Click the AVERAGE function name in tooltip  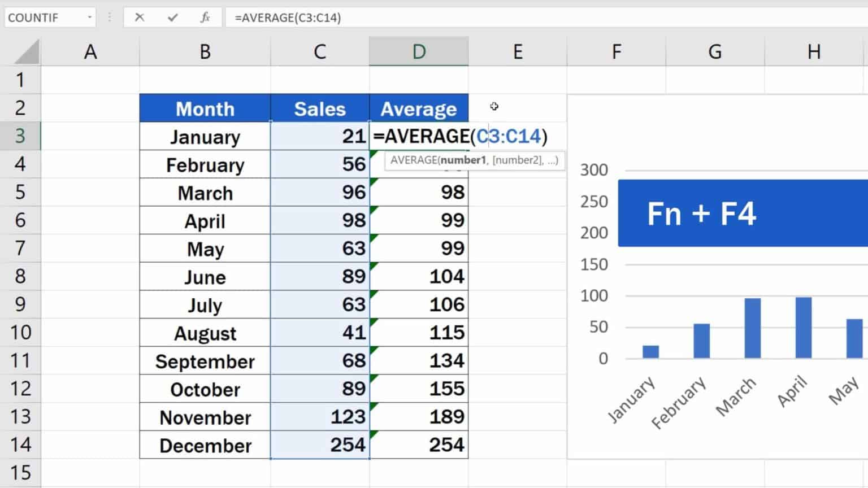pyautogui.click(x=413, y=160)
